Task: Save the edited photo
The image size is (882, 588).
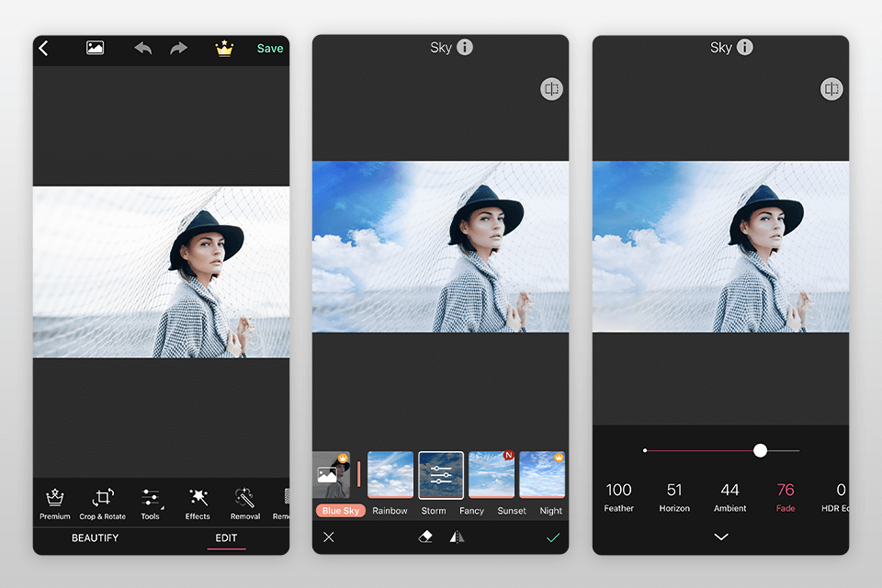Action: tap(270, 49)
